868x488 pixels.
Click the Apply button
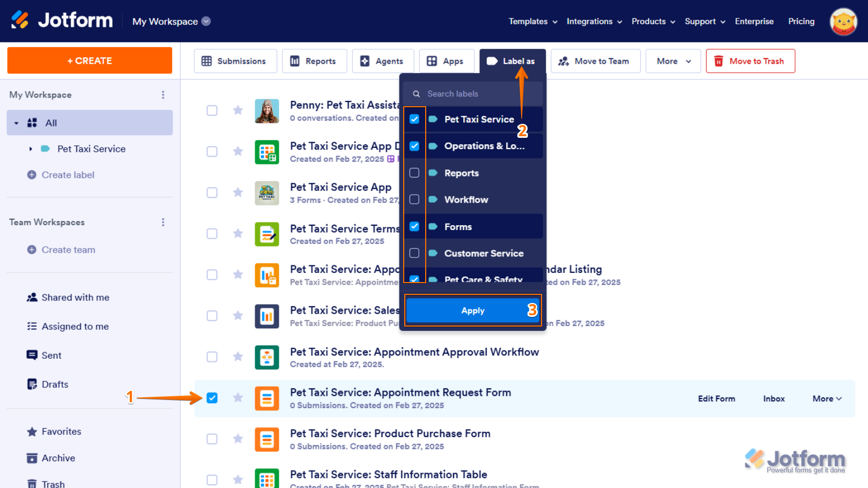coord(472,310)
